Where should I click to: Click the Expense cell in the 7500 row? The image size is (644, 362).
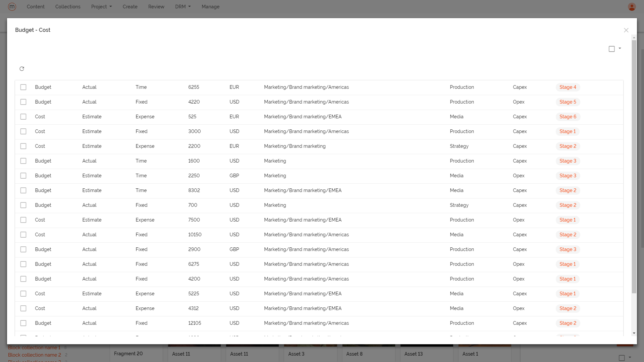click(x=145, y=220)
